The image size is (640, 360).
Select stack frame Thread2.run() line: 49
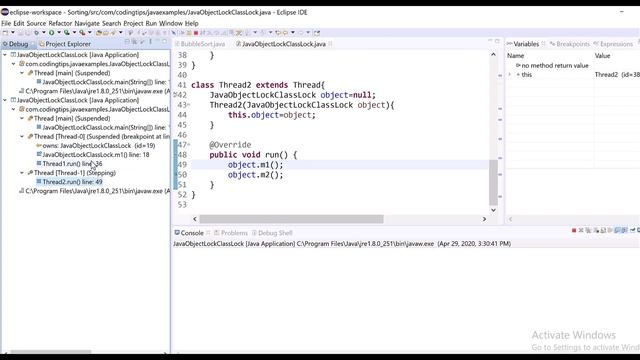[69, 182]
